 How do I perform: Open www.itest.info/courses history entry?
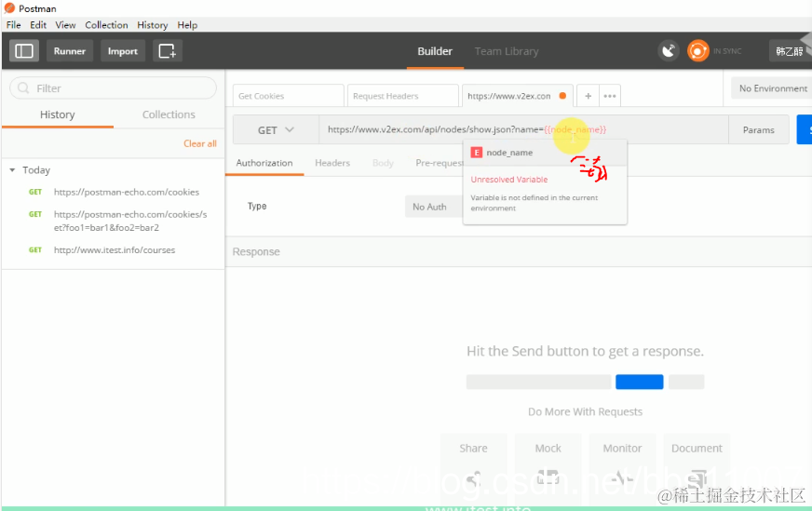coord(115,250)
